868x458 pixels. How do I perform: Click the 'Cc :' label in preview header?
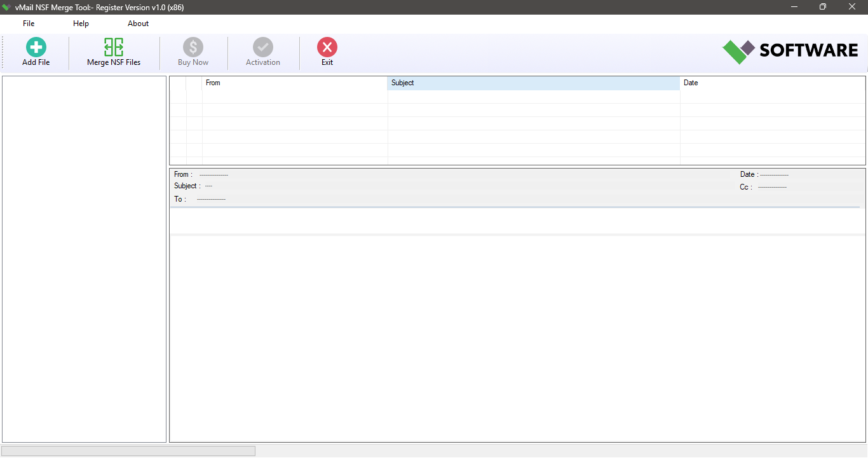pos(746,187)
